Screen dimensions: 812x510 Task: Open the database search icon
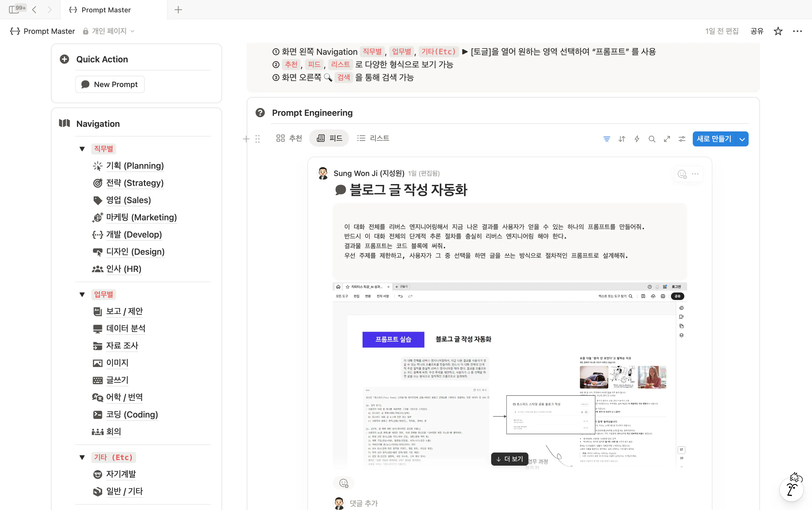pos(651,139)
